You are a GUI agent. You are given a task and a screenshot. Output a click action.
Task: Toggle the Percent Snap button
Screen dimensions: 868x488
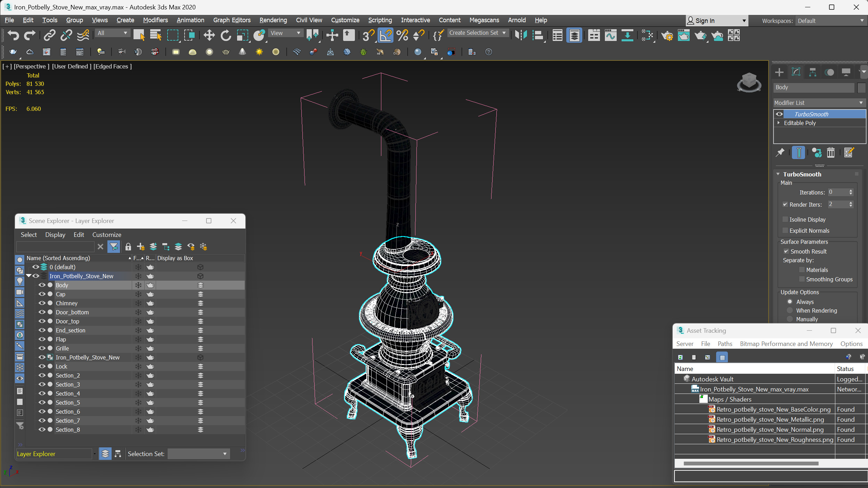[402, 35]
